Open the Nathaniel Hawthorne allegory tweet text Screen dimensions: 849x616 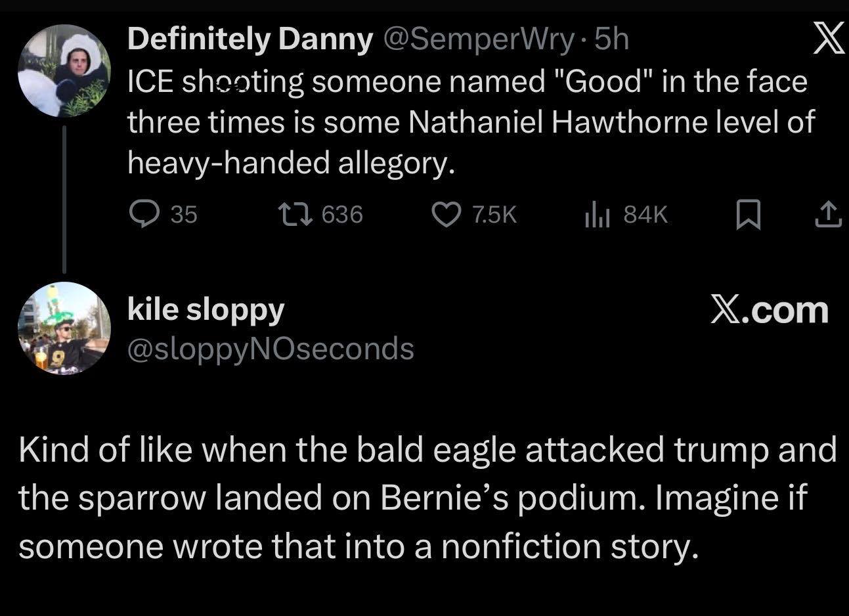(x=469, y=122)
